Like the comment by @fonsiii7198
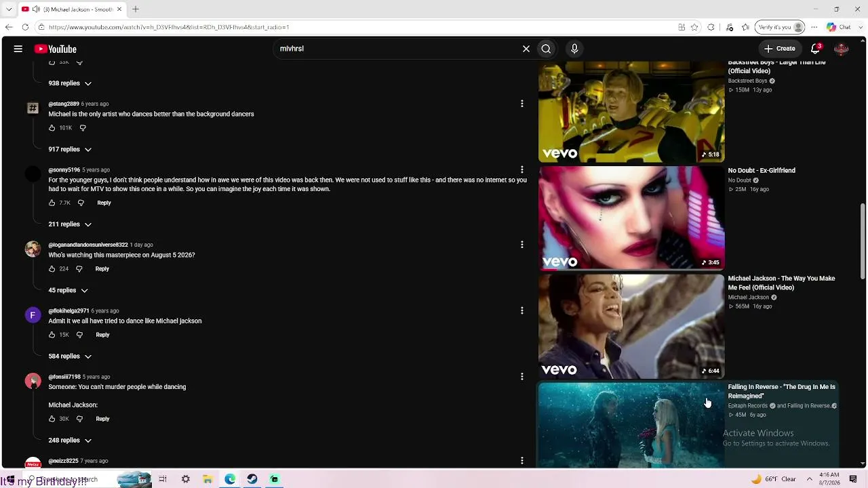The height and width of the screenshot is (488, 868). 52,419
